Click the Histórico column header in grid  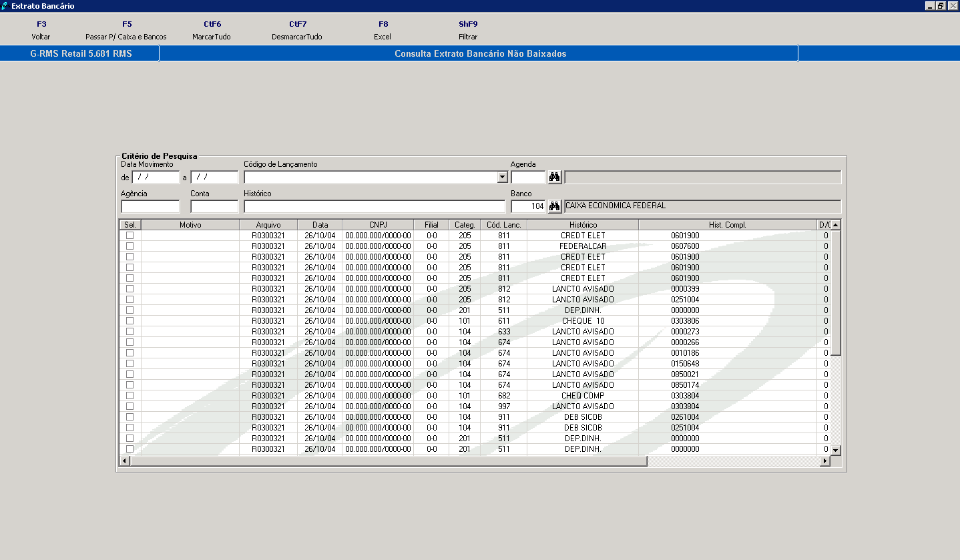pyautogui.click(x=583, y=225)
